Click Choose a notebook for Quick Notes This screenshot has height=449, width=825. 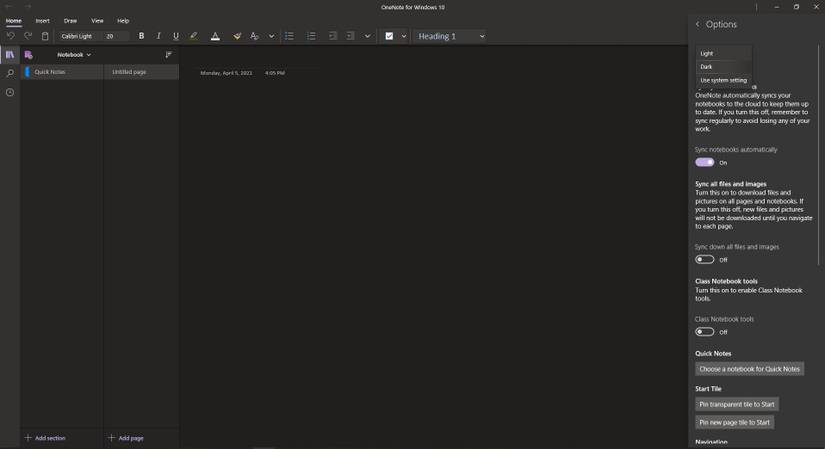coord(749,369)
